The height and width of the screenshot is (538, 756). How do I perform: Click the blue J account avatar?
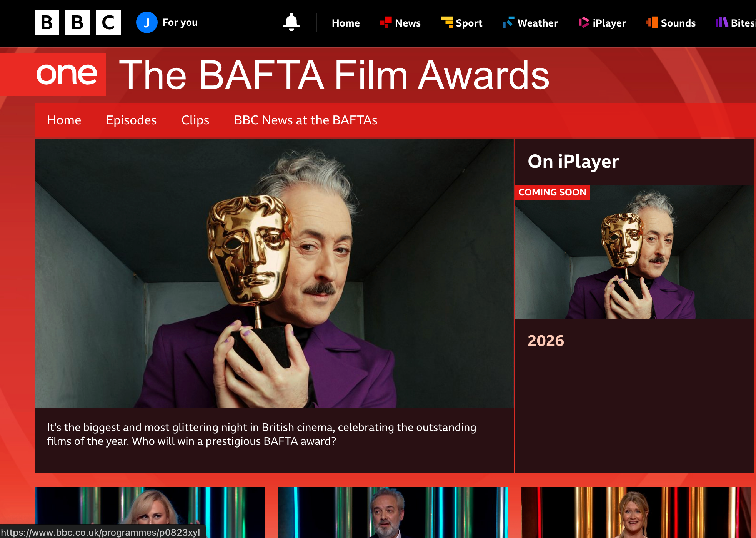(147, 22)
